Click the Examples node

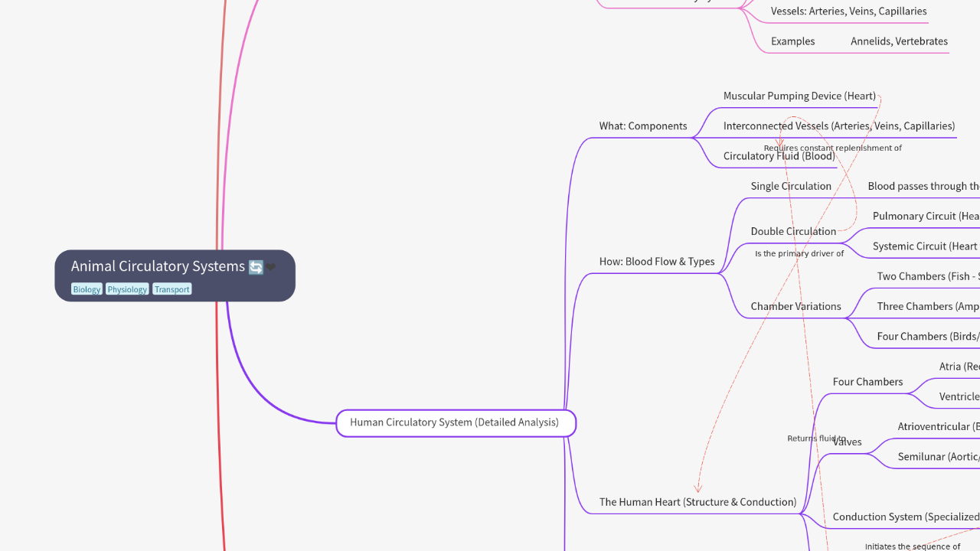tap(792, 41)
